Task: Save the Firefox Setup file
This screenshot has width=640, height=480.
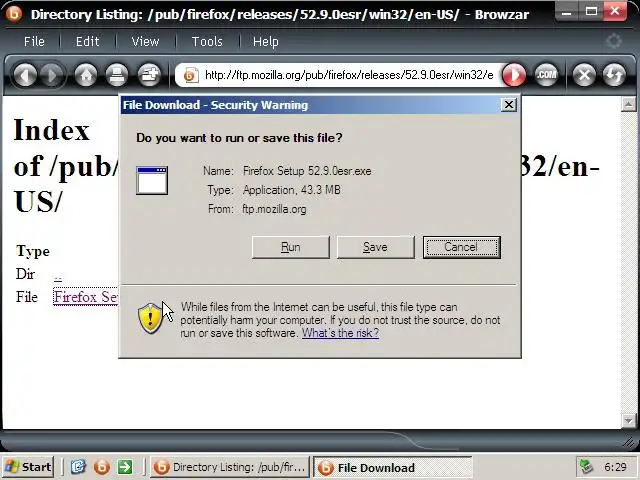Action: tap(376, 247)
